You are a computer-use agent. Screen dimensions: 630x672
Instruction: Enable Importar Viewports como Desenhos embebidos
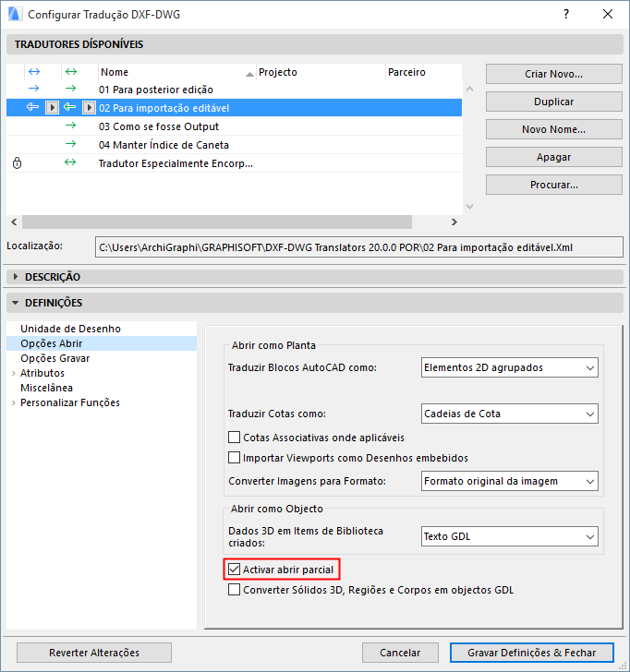[234, 457]
